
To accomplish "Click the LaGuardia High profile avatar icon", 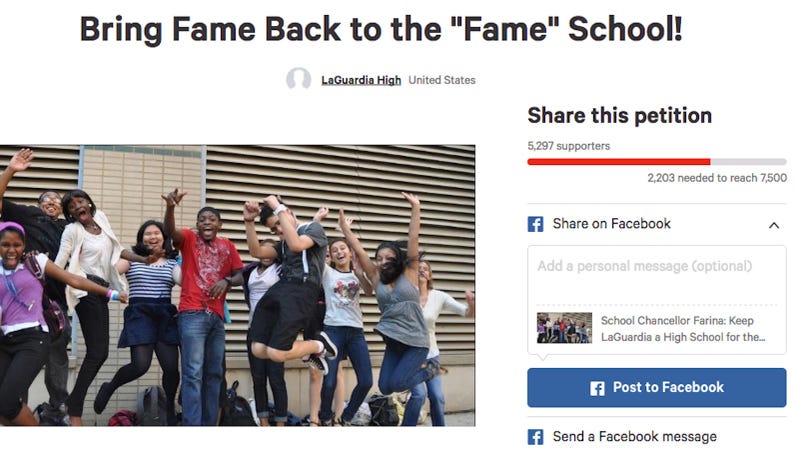I will click(298, 80).
